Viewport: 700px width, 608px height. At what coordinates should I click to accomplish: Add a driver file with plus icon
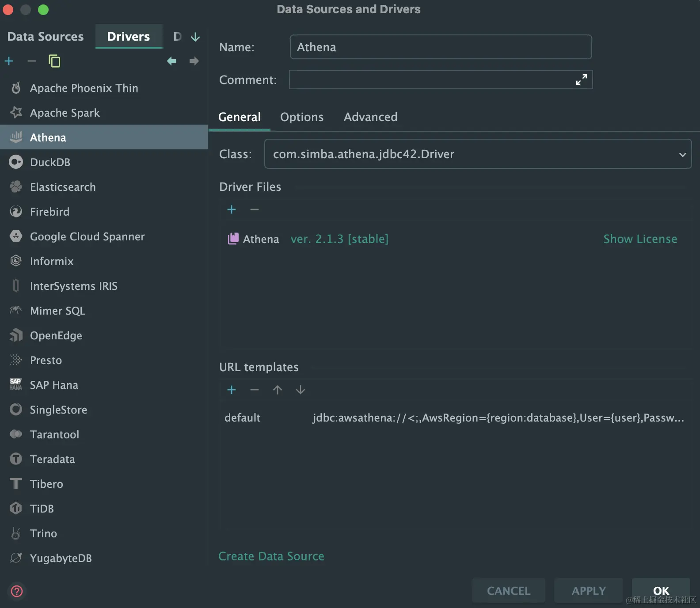tap(232, 209)
